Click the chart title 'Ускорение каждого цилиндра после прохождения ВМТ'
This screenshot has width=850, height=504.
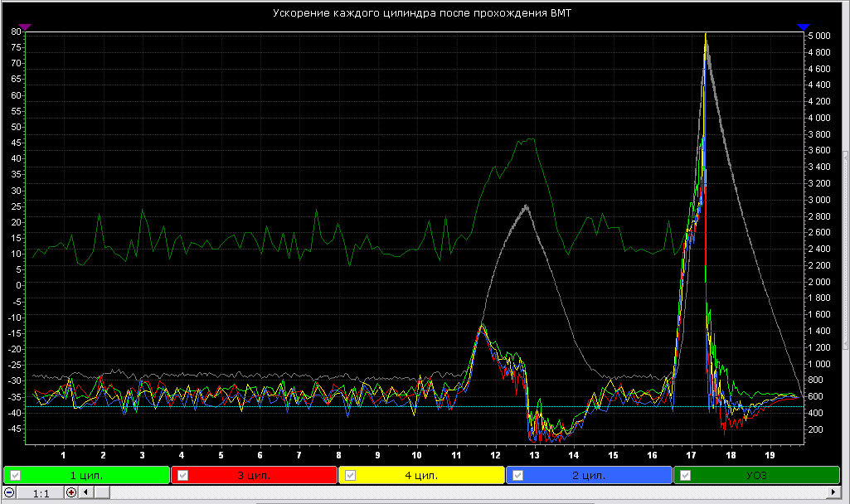422,13
